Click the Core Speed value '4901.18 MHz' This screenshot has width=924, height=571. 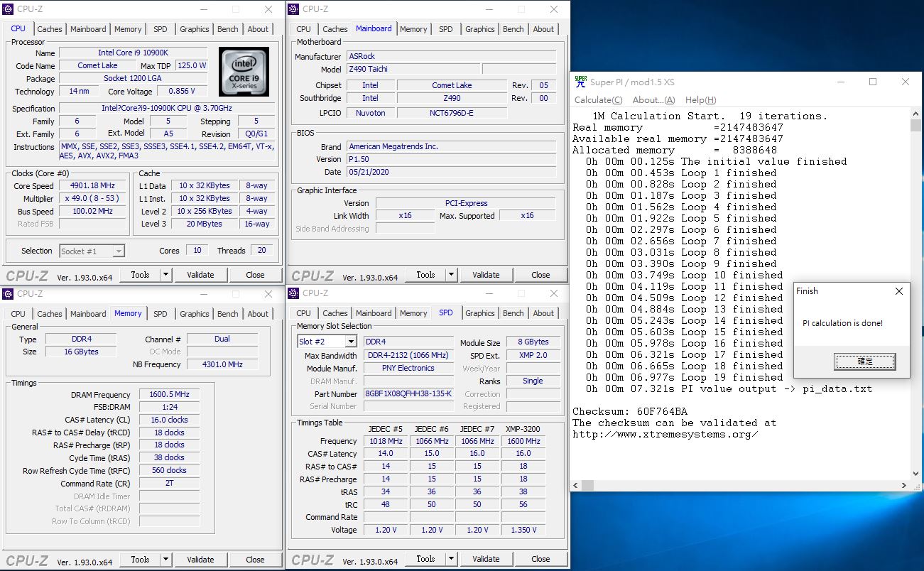tap(92, 186)
